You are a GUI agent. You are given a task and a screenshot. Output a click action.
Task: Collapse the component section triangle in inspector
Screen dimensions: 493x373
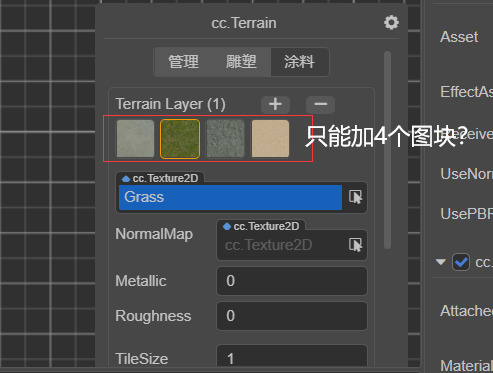[441, 262]
